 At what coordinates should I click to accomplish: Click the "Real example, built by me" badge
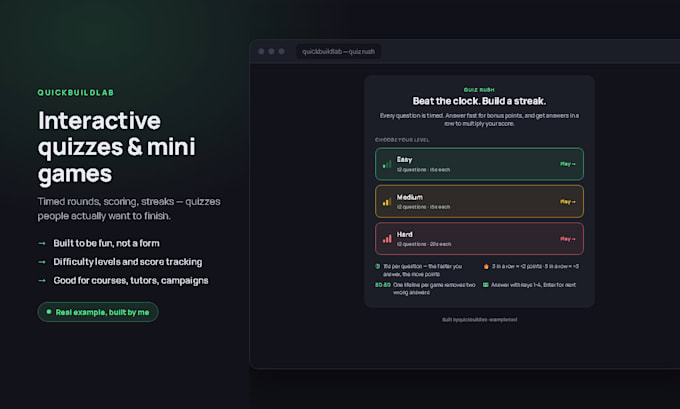(x=98, y=312)
